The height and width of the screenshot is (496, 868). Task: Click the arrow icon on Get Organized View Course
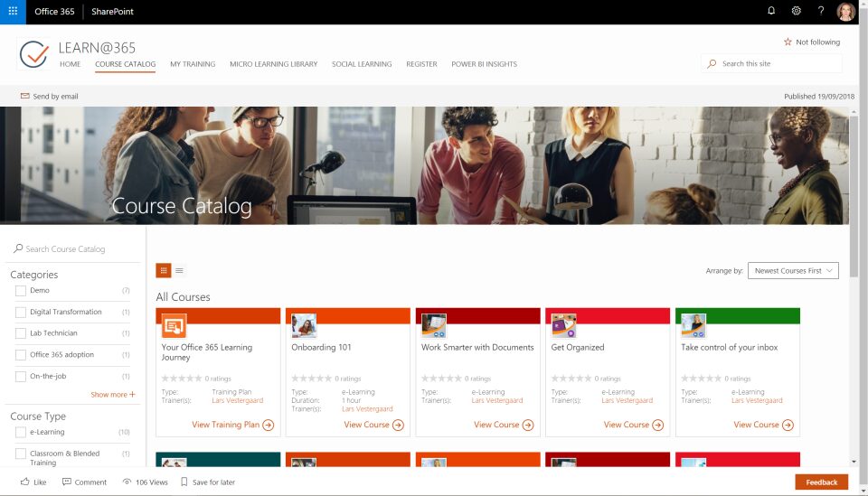click(x=657, y=425)
